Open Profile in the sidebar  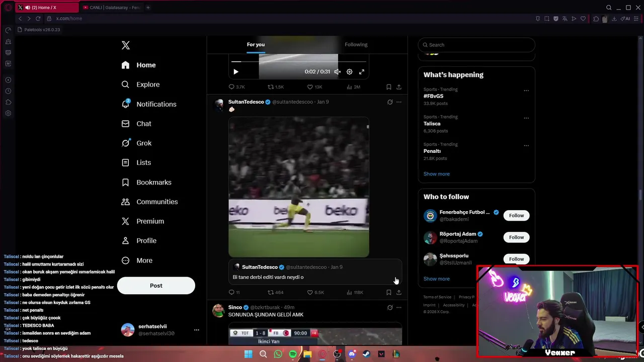(139, 241)
